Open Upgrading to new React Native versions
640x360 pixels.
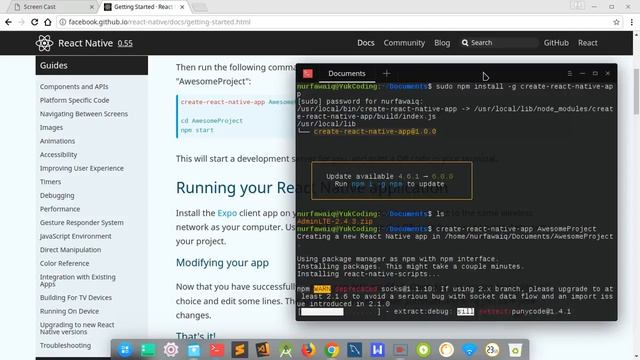[77, 328]
